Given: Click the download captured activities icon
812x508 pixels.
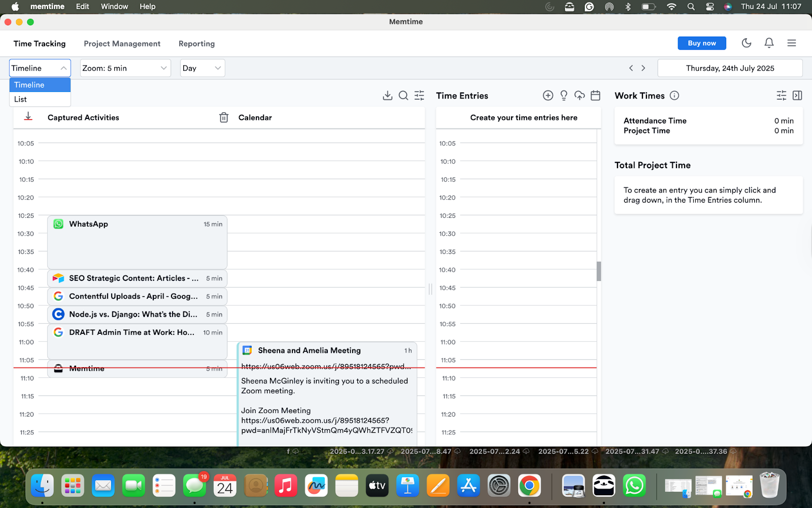Looking at the screenshot, I should [388, 96].
